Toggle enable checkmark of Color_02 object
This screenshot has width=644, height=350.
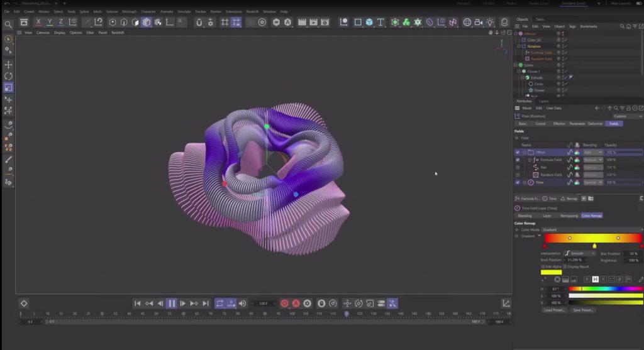[x=565, y=40]
